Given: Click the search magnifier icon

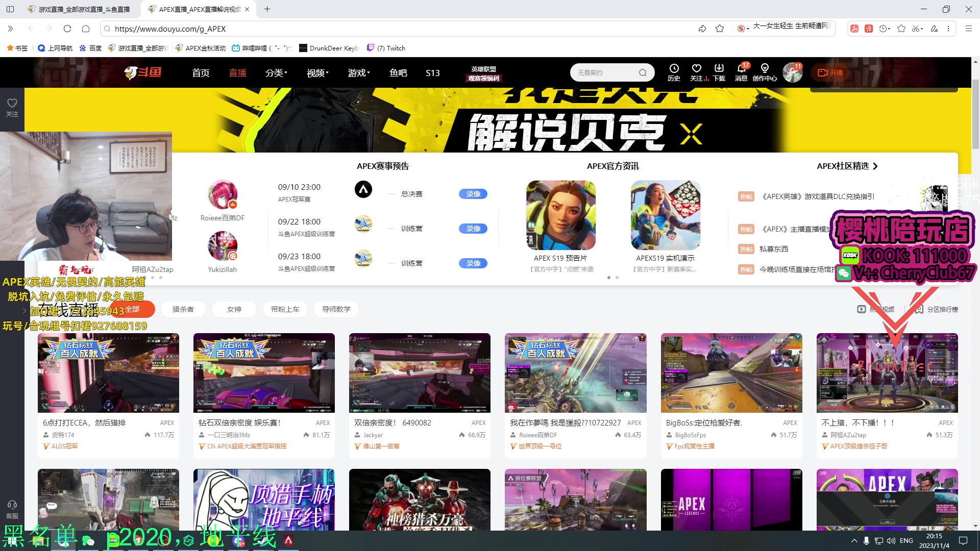Looking at the screenshot, I should [642, 72].
